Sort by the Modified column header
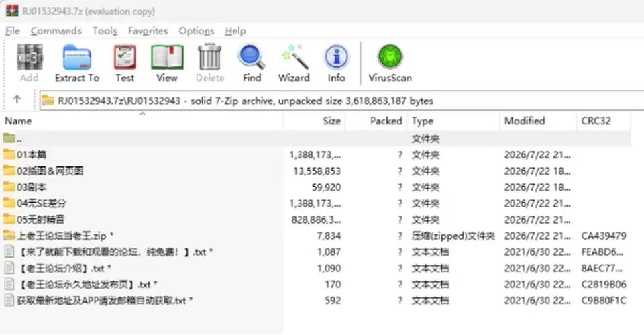The width and height of the screenshot is (644, 335). point(538,121)
